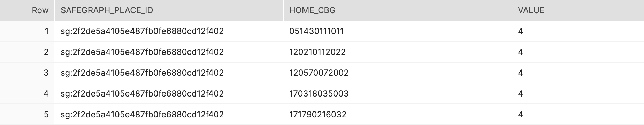Select HOME_CBG cell 170318035003
Image resolution: width=644 pixels, height=125 pixels.
398,94
